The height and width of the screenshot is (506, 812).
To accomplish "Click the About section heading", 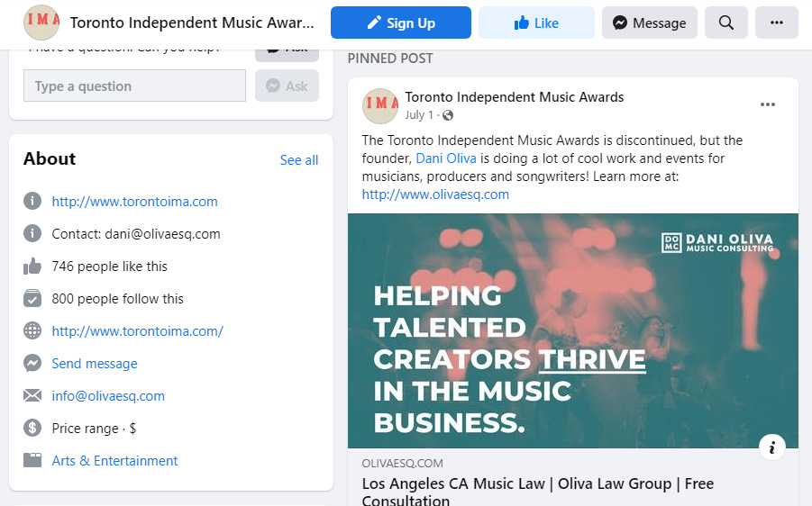I will coord(50,158).
